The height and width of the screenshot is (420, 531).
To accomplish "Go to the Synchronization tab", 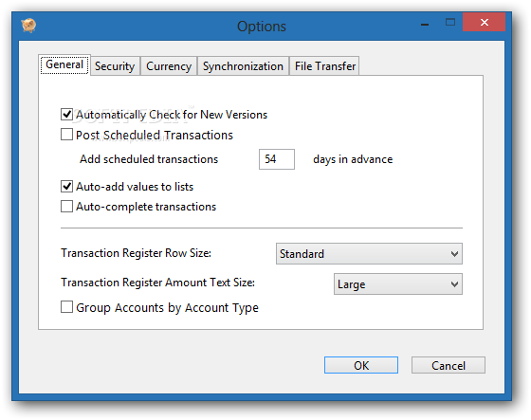I will click(243, 66).
